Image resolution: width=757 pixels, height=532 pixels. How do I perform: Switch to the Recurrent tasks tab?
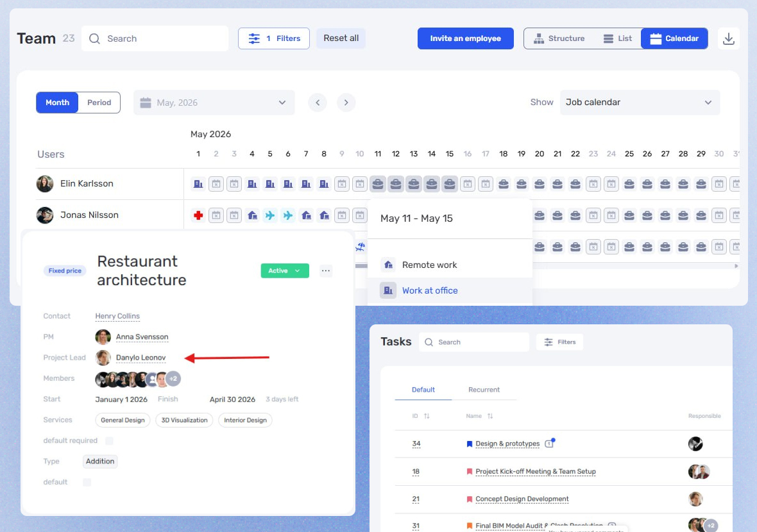point(484,390)
